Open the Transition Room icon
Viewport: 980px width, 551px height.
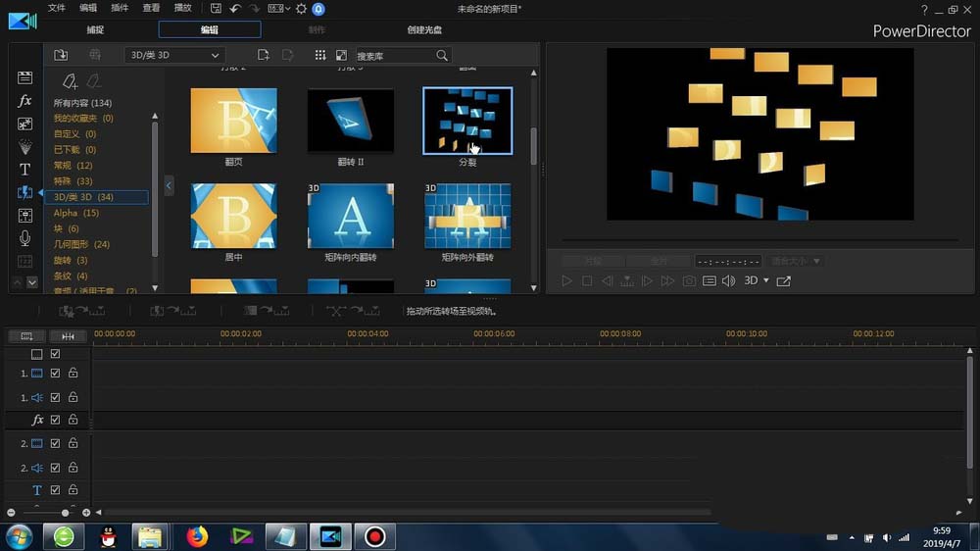point(25,192)
